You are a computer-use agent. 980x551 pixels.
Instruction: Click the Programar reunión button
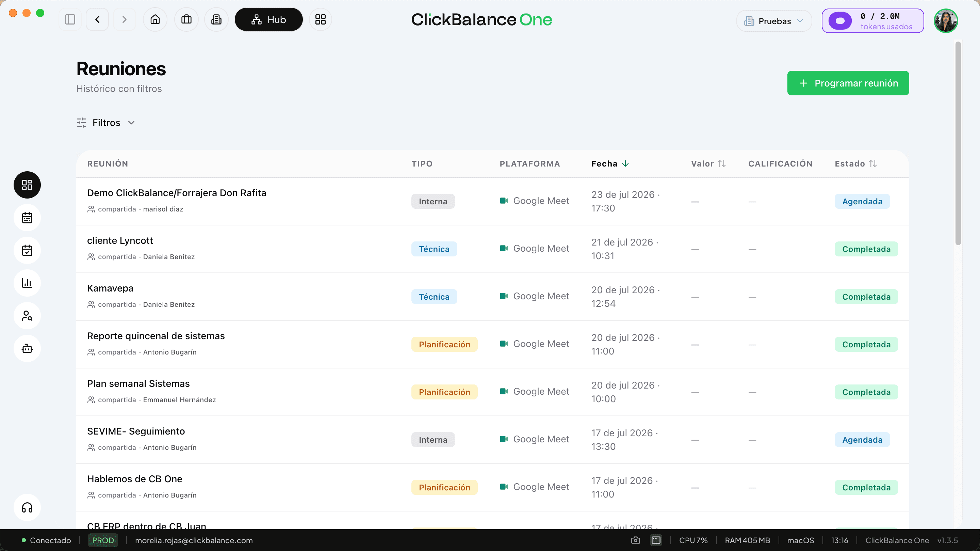pos(848,83)
